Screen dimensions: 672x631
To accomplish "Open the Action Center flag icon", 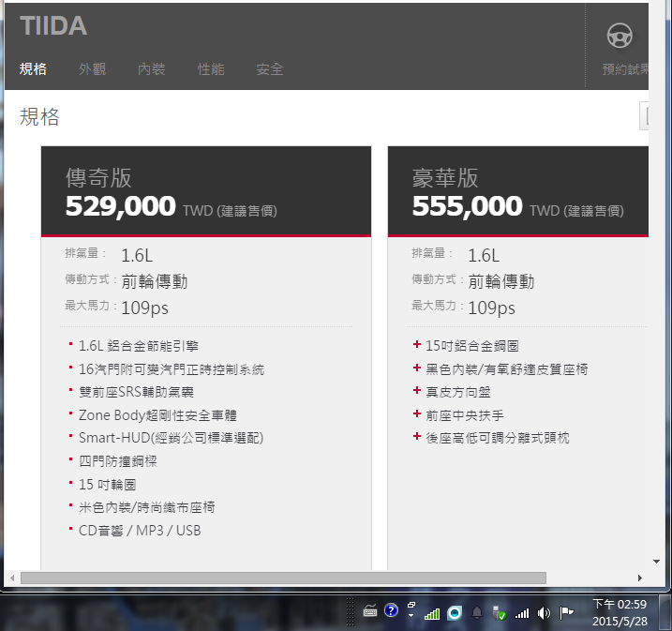I will tap(567, 612).
